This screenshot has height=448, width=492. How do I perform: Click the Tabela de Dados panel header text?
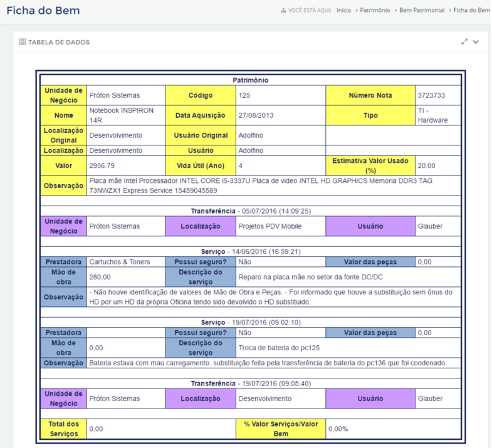pos(59,42)
